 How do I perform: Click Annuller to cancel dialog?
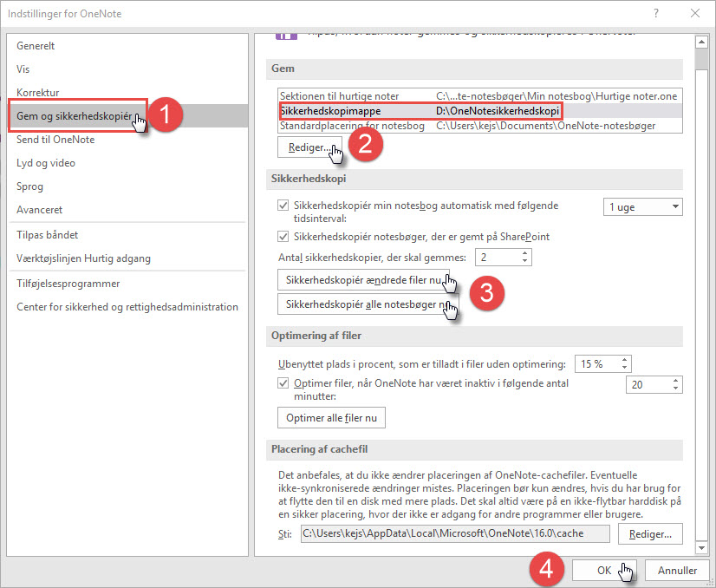677,570
